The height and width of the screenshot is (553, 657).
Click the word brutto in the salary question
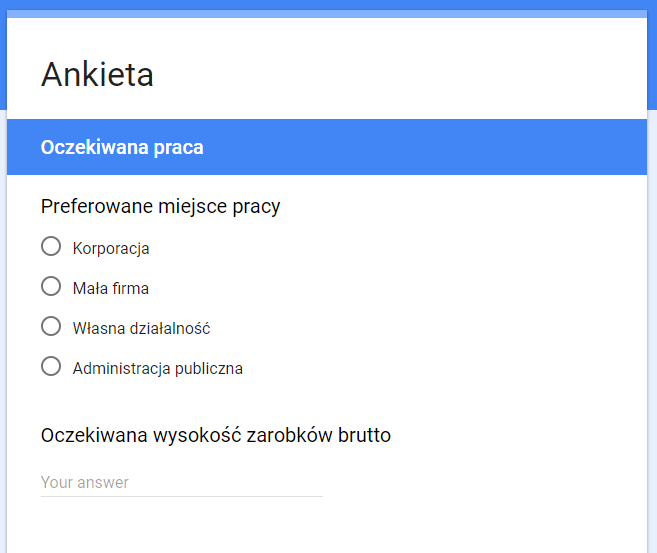(365, 435)
